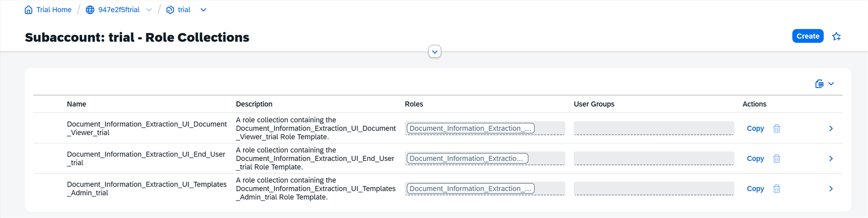Image resolution: width=868 pixels, height=218 pixels.
Task: Delete the End_User_trial role collection
Action: pos(777,159)
